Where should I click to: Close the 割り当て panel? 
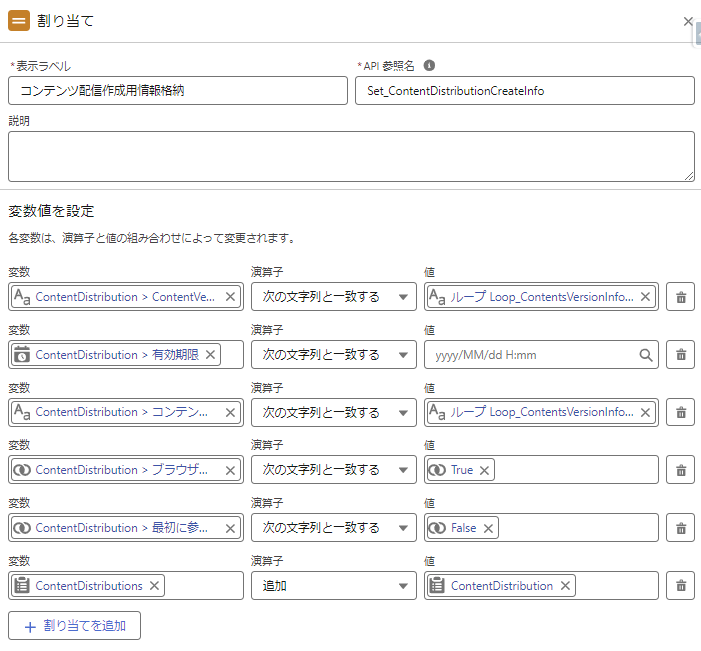(688, 21)
